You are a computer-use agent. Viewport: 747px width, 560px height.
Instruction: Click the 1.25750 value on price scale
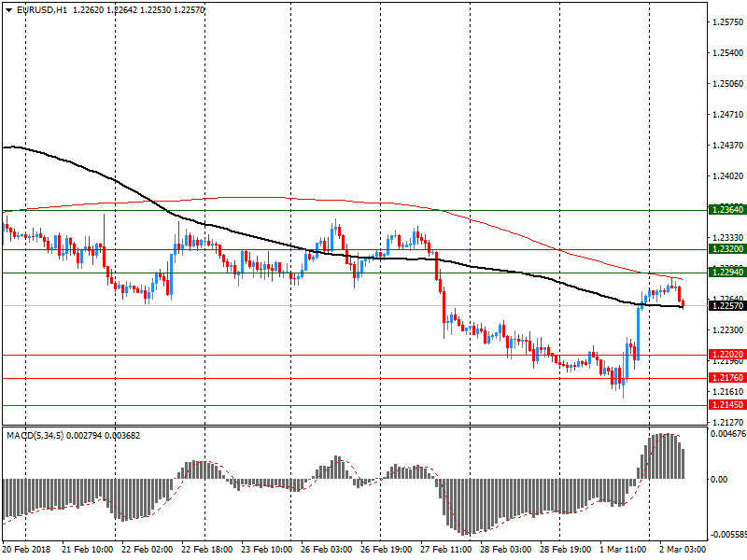click(727, 21)
